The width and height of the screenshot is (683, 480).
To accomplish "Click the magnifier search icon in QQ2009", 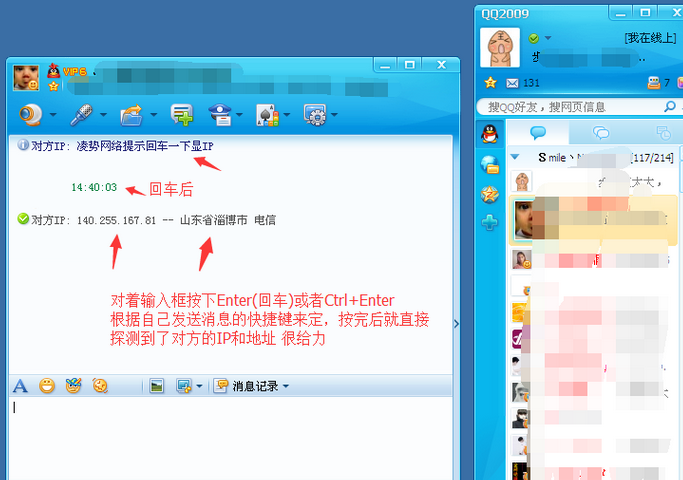I will click(x=670, y=106).
